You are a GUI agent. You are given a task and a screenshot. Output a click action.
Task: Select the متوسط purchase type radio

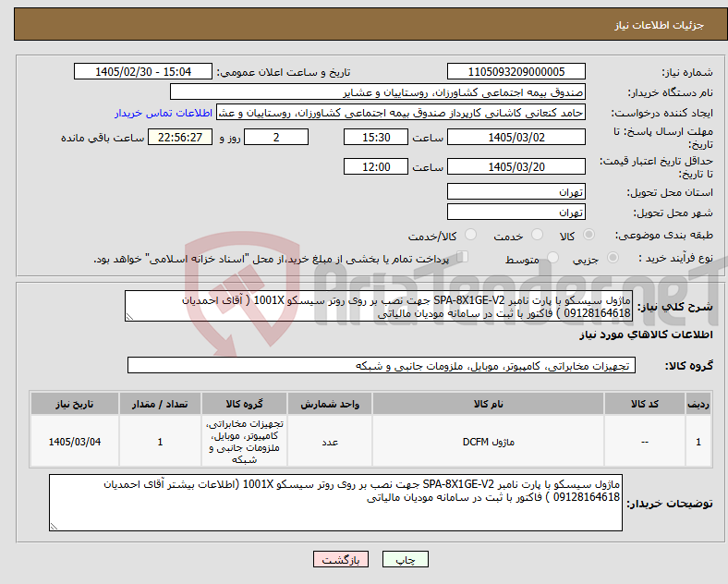point(552,257)
